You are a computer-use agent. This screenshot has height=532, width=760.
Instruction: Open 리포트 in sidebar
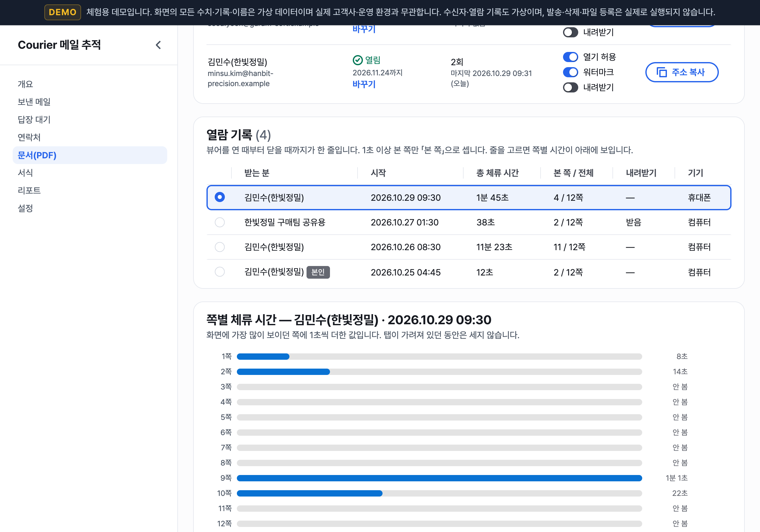click(x=90, y=190)
